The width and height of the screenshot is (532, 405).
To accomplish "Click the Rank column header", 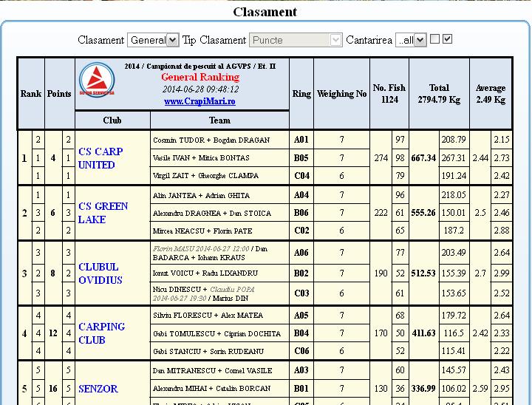I will (x=31, y=94).
